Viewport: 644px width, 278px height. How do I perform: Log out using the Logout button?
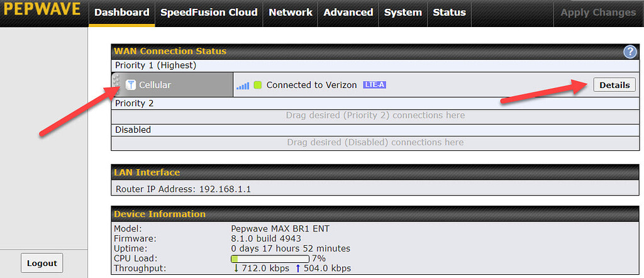(x=42, y=263)
